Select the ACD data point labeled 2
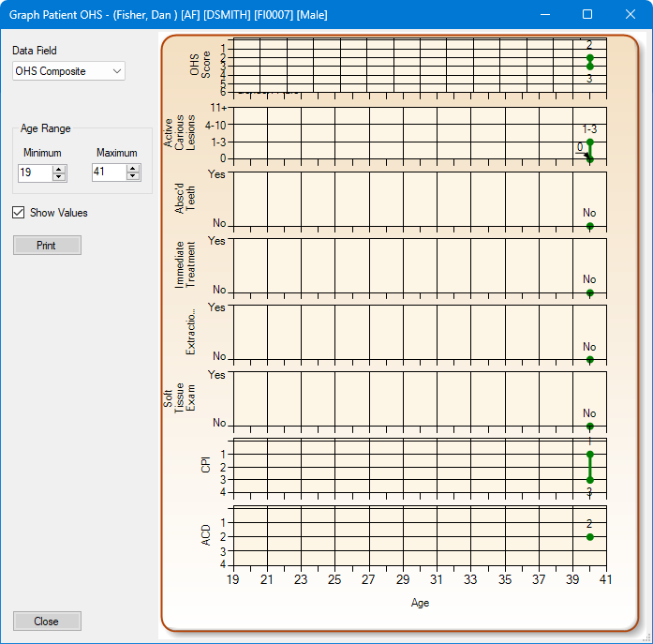Image resolution: width=653 pixels, height=644 pixels. pos(589,537)
